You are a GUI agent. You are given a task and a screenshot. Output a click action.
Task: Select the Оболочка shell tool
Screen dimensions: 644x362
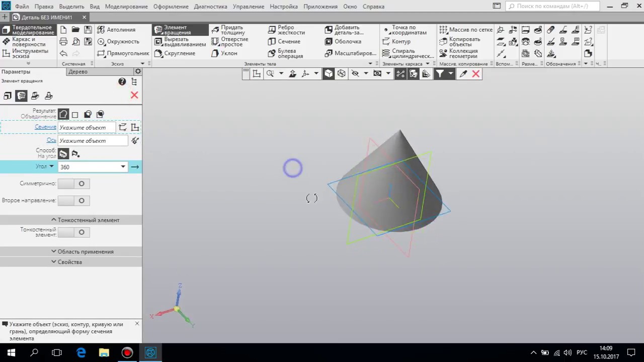coord(343,41)
